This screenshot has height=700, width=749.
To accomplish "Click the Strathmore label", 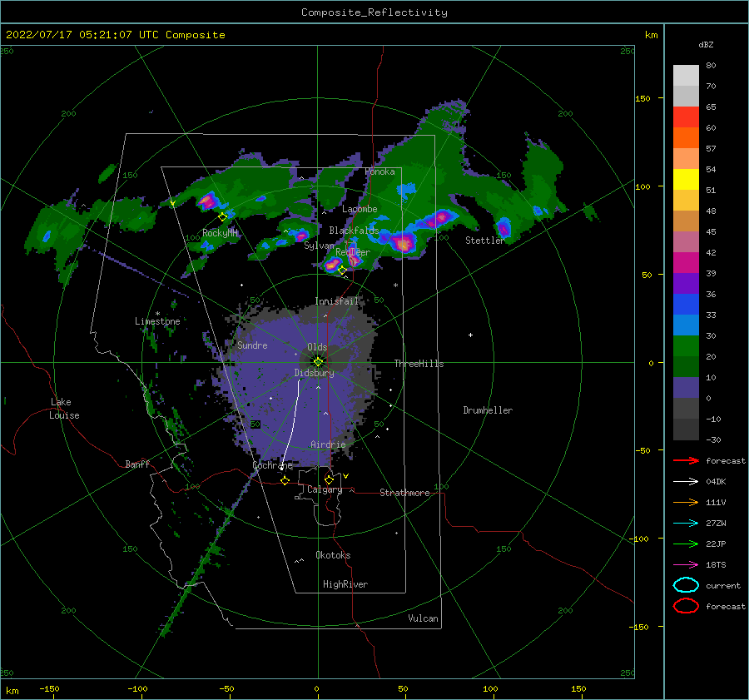I will click(404, 493).
